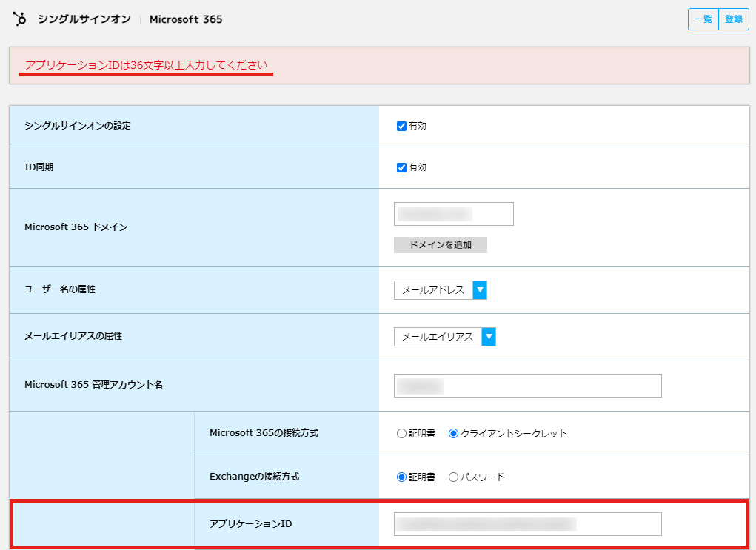Focus the Microsoft 365 管理アカウント名 field
The height and width of the screenshot is (550, 756).
coord(527,386)
